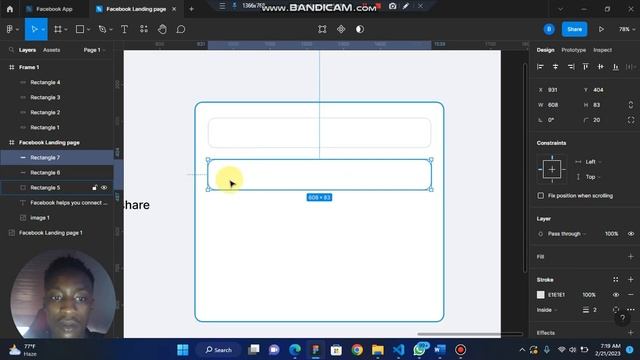Select Rectangle 6 layer

[x=57, y=173]
